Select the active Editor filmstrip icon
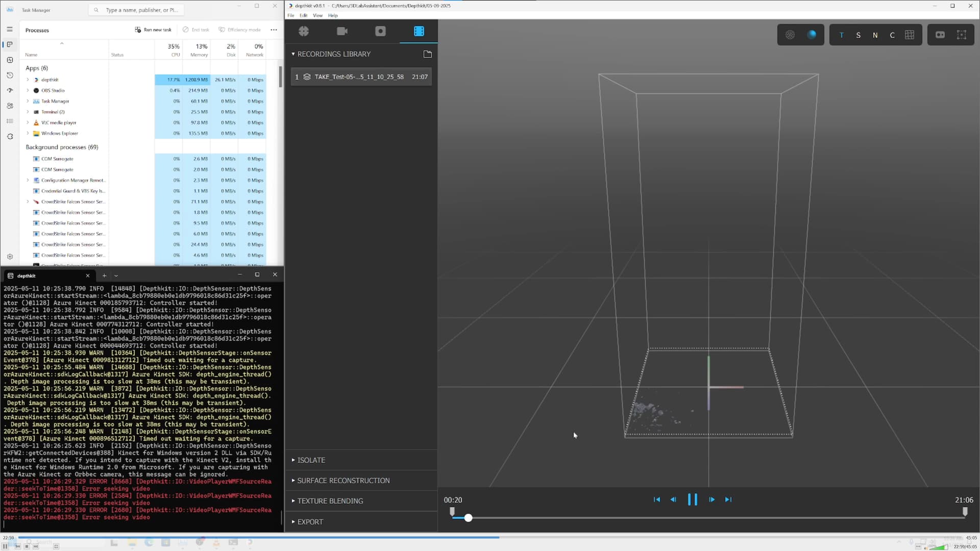This screenshot has height=551, width=980. tap(419, 31)
